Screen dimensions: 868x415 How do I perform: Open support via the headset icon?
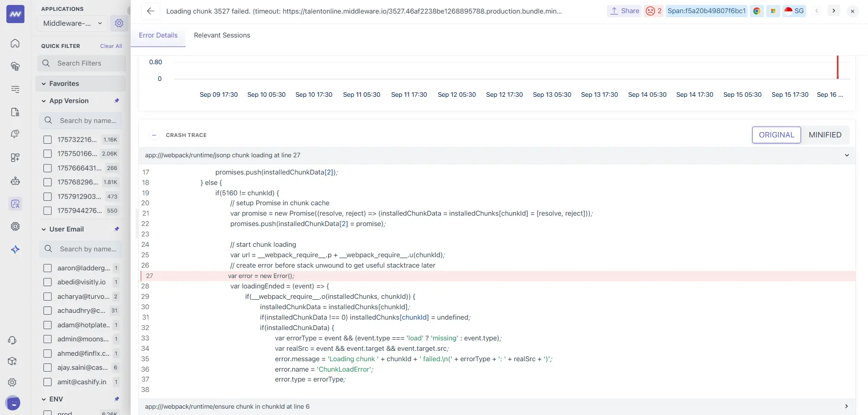pos(12,340)
